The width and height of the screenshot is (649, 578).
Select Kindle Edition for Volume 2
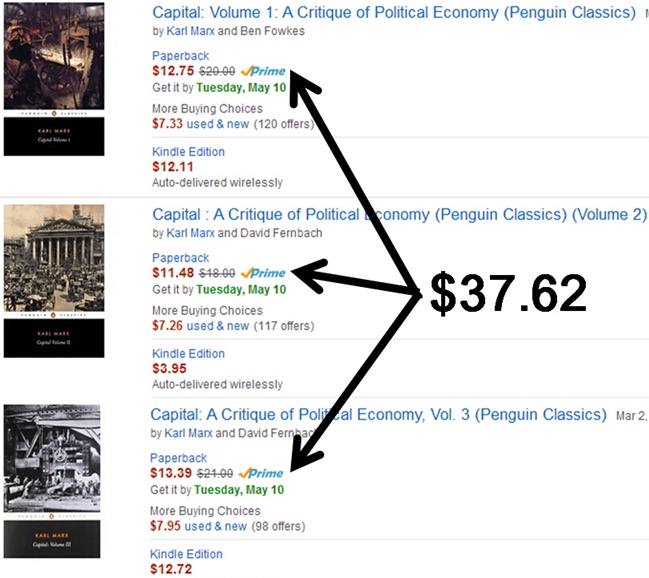tap(188, 353)
